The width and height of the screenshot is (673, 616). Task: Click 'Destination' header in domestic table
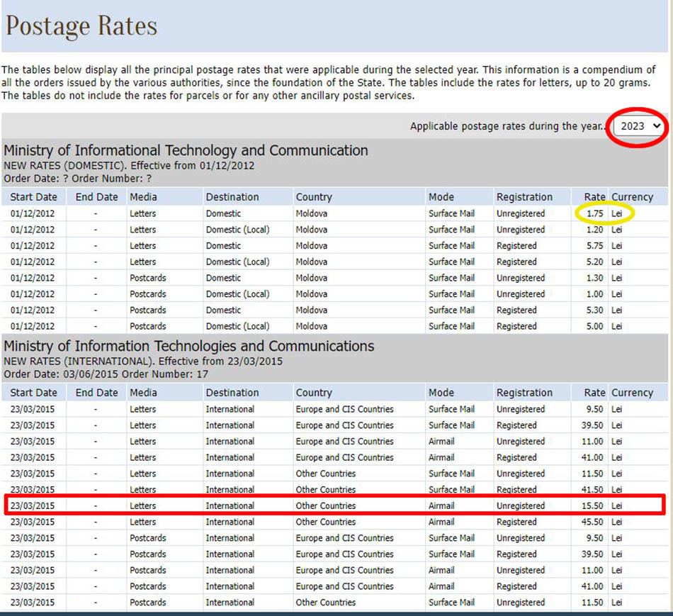[x=232, y=197]
